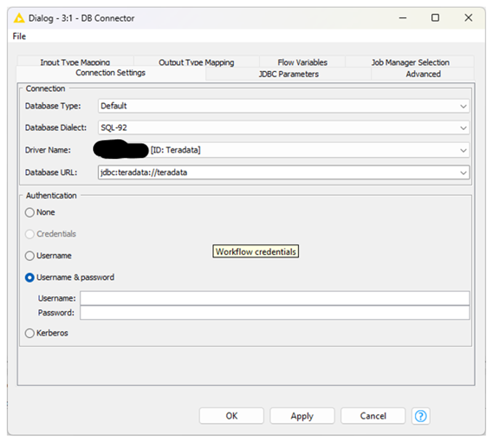Expand the Database Type dropdown
The width and height of the screenshot is (504, 438).
coord(463,106)
